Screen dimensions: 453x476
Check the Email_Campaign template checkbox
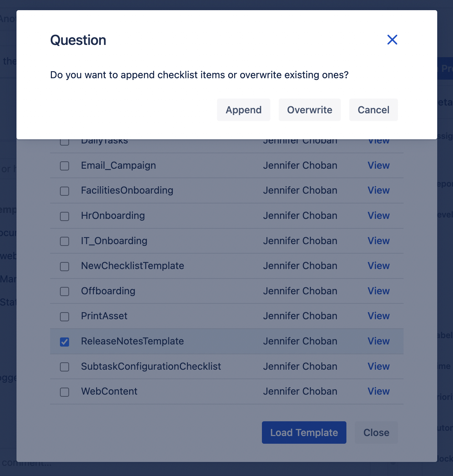tap(65, 166)
